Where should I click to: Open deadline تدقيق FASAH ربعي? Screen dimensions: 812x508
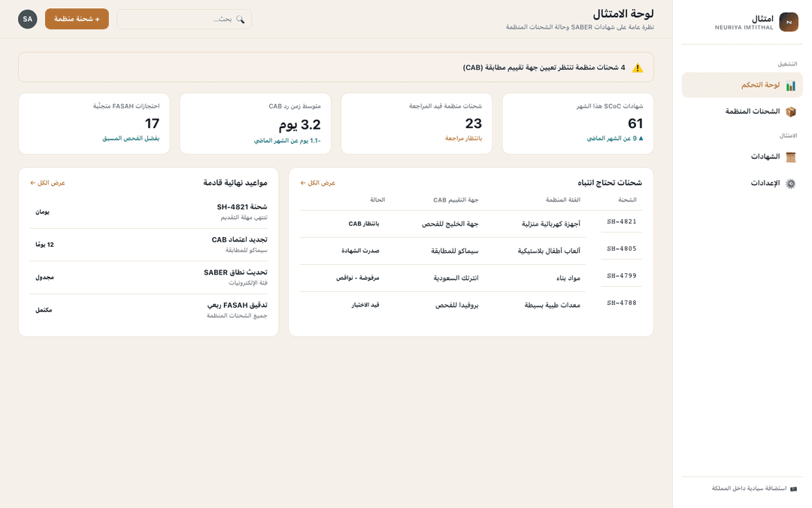click(149, 310)
